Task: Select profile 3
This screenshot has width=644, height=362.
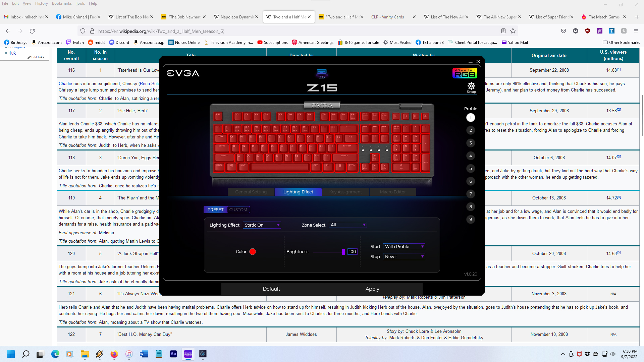Action: [x=471, y=143]
